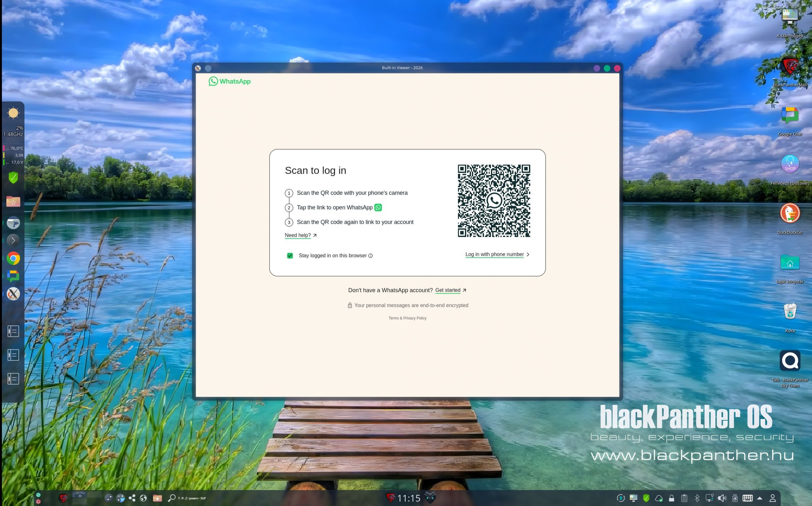Open the Saját könyvtár home folder
Image resolution: width=812 pixels, height=506 pixels.
coord(789,262)
